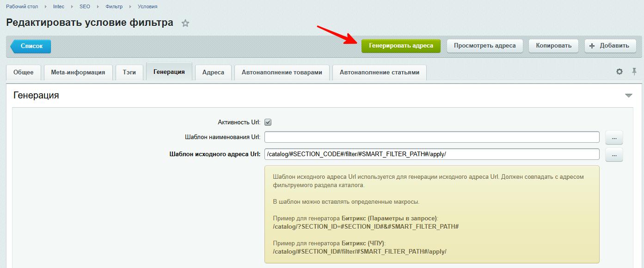Open tab settings gear icon
The width and height of the screenshot is (644, 268).
pyautogui.click(x=619, y=72)
